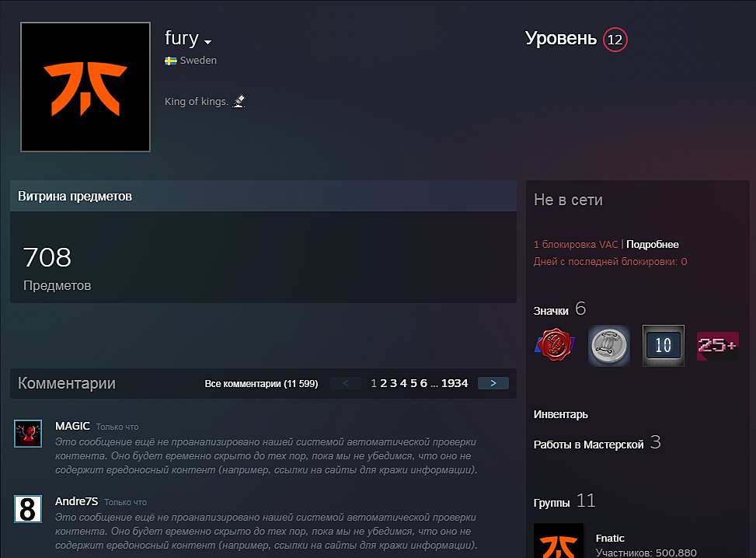Click Andre7S commenter's number 8 avatar

click(x=28, y=509)
